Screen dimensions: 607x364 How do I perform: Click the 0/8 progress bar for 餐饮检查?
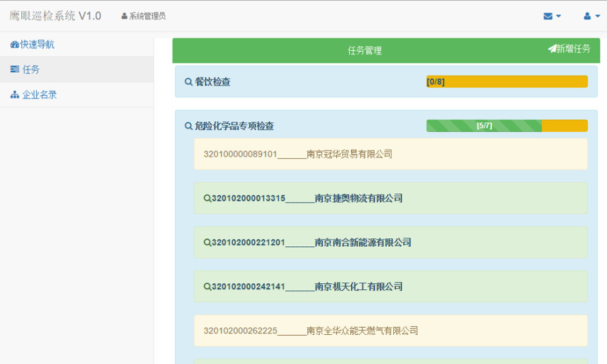506,82
